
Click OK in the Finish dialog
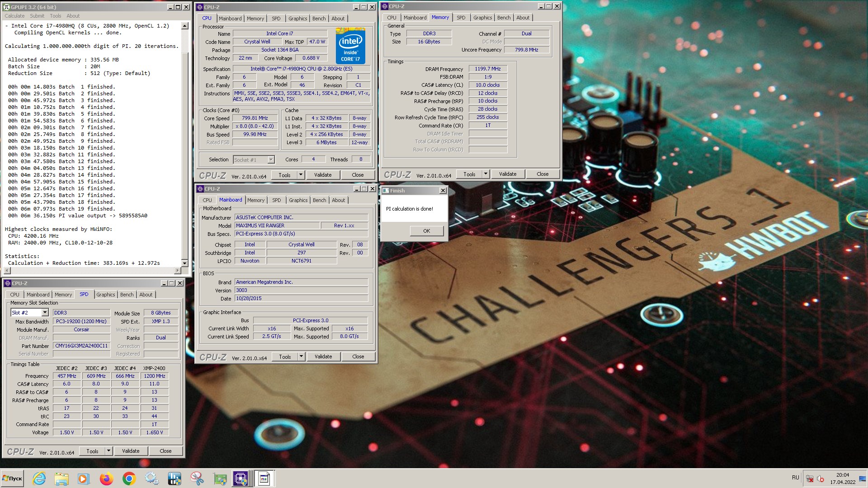tap(426, 231)
